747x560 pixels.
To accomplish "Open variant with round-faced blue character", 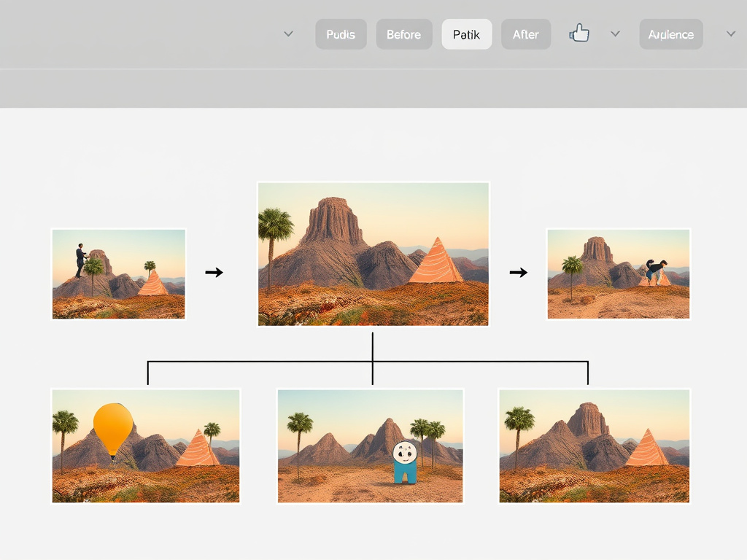I will click(x=370, y=446).
